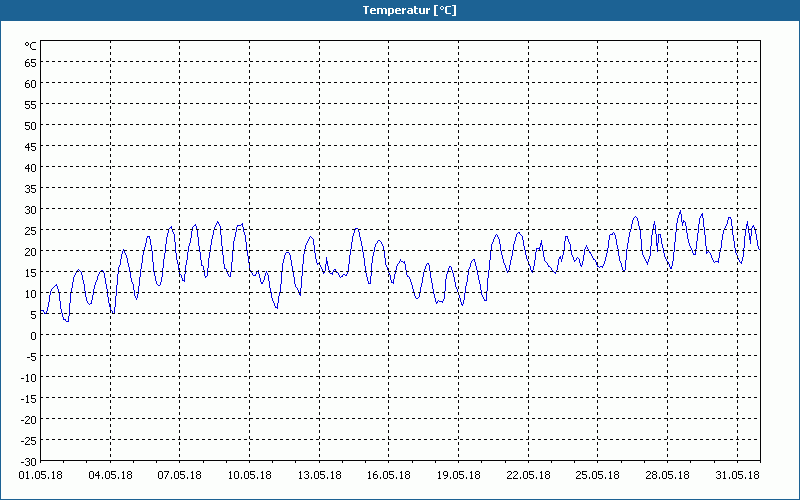Click the 65 value on the y-axis
Screen dimensions: 800x500
[x=31, y=63]
